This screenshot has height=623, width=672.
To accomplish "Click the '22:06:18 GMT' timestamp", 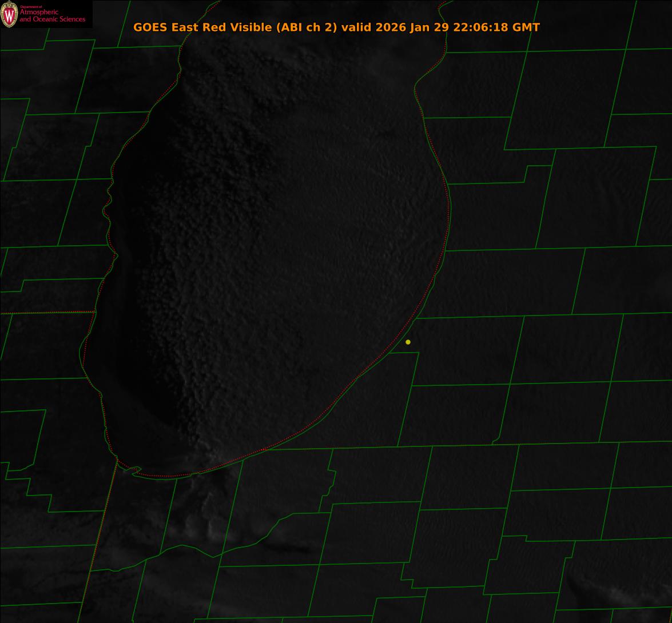I will pos(496,27).
